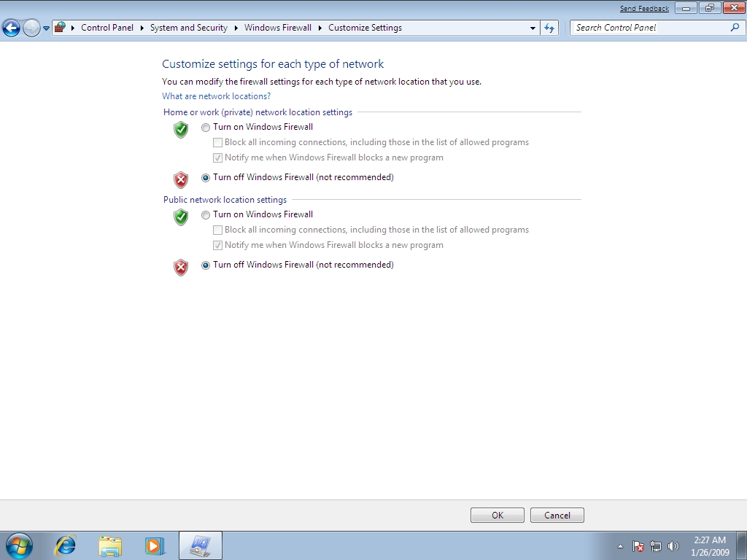Launch Windows Media Player from taskbar
Viewport: 747px width, 560px height.
tap(155, 545)
